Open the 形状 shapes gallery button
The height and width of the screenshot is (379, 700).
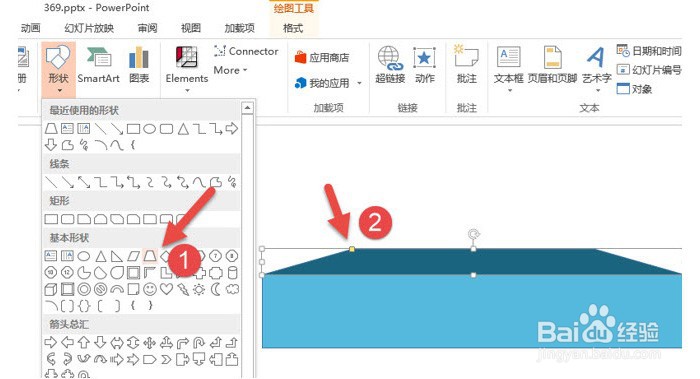58,69
